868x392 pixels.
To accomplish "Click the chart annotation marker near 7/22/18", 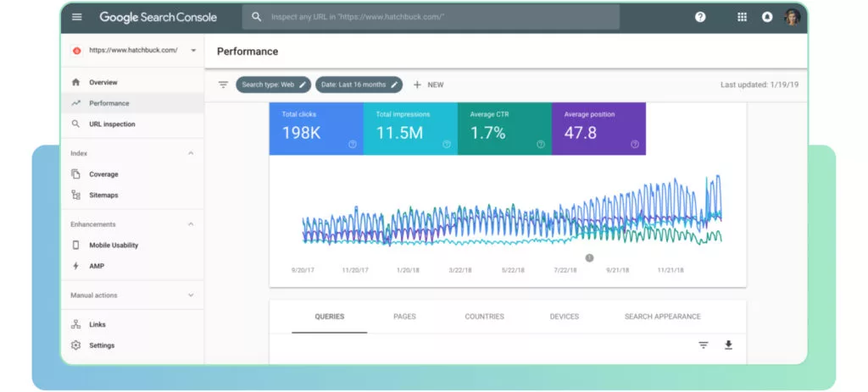I will tap(590, 257).
